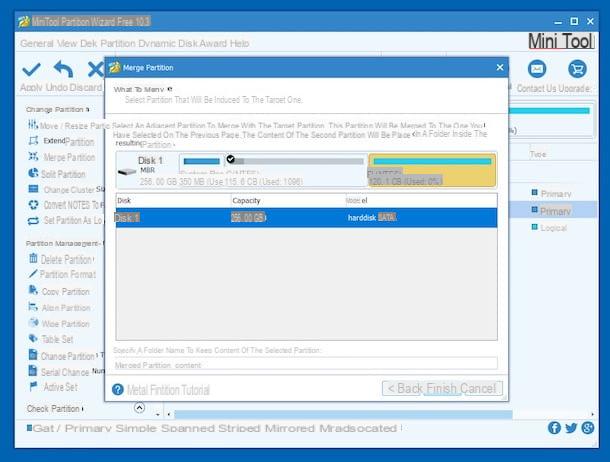Expand the Check Partition section

point(54,409)
